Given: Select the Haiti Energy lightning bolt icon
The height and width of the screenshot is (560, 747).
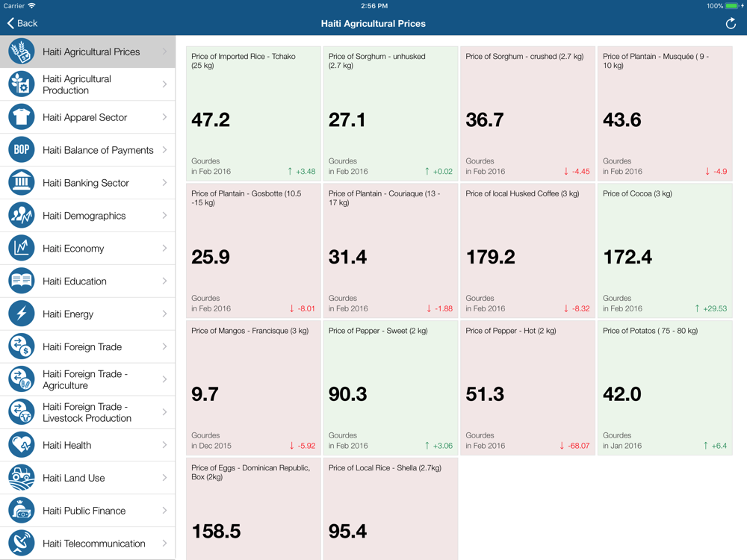Looking at the screenshot, I should click(x=22, y=314).
